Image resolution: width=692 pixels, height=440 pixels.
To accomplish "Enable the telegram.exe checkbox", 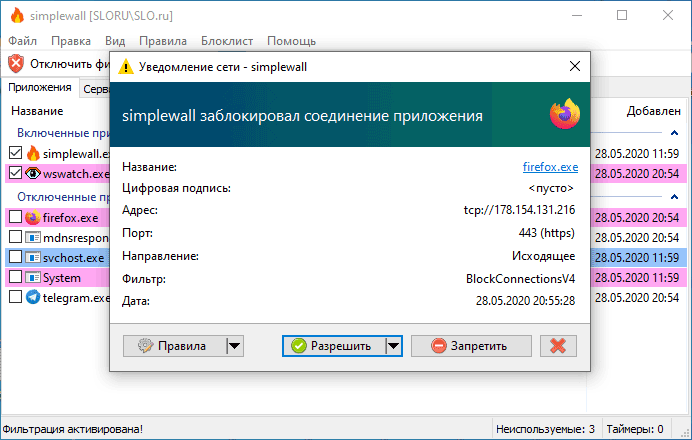I will click(x=15, y=297).
